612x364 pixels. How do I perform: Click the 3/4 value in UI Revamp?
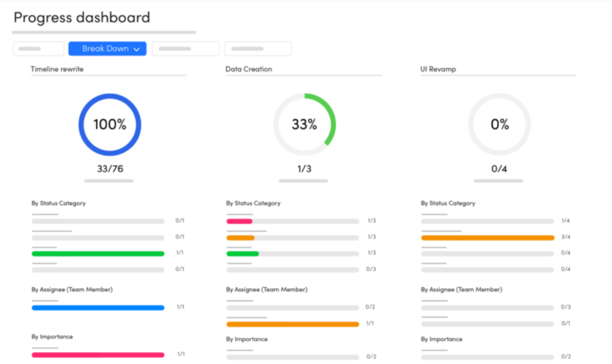click(566, 236)
